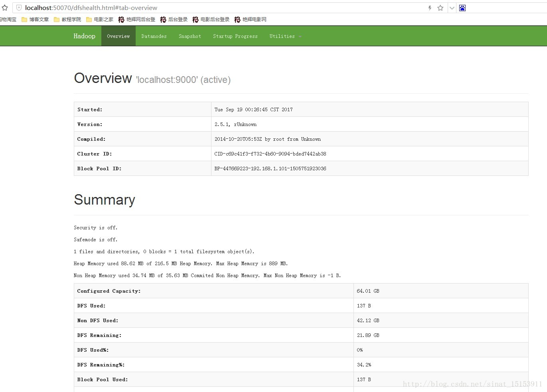Open the 博客文章 bookmark folder
Image resolution: width=547 pixels, height=392 pixels.
[x=35, y=19]
